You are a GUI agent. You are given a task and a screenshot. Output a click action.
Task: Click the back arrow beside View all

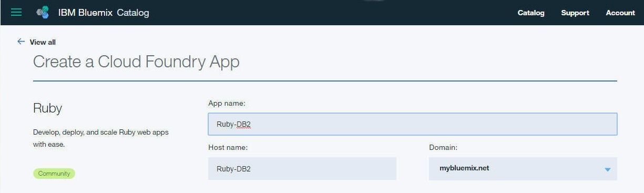[21, 42]
